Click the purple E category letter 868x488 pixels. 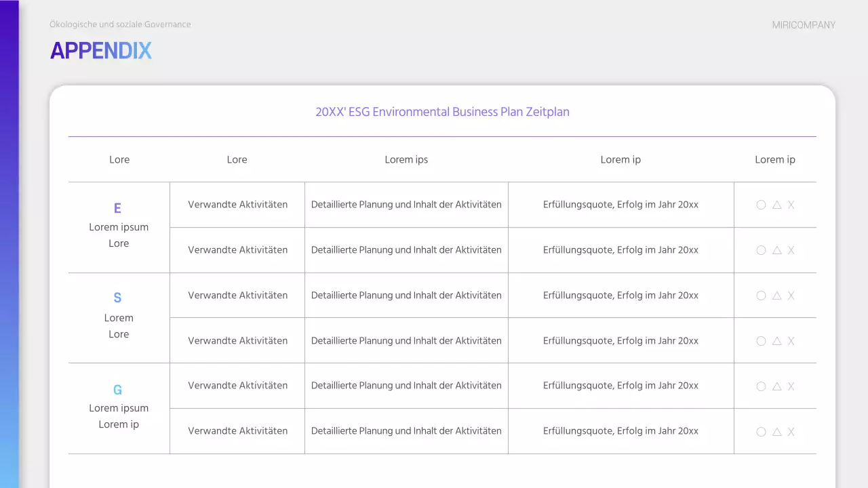coord(118,208)
